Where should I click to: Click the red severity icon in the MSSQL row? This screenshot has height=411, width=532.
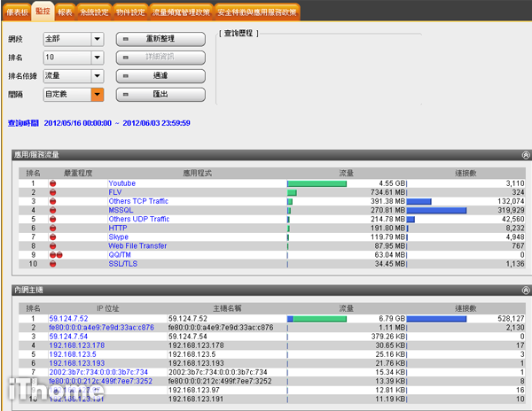[x=53, y=210]
